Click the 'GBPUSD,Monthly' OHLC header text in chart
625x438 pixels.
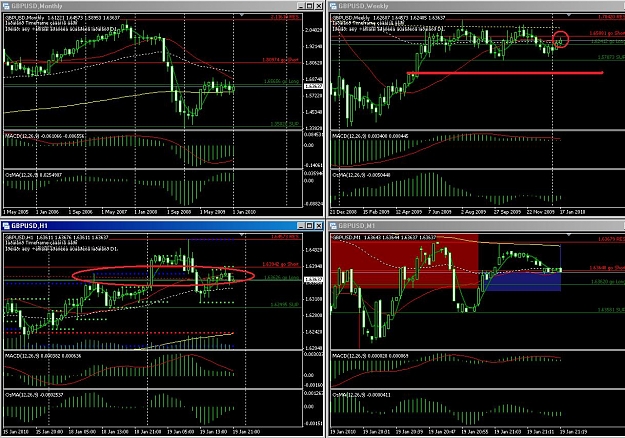pos(62,18)
